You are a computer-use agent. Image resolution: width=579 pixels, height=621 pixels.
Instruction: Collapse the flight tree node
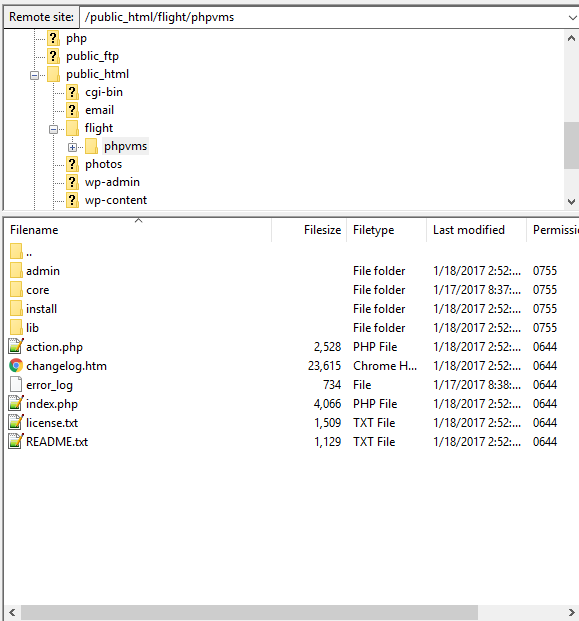coord(53,129)
